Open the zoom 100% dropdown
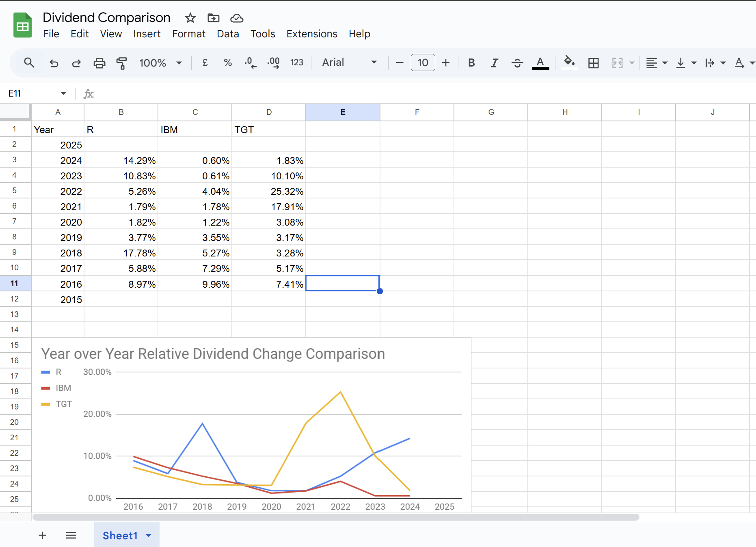The height and width of the screenshot is (547, 756). pos(161,63)
